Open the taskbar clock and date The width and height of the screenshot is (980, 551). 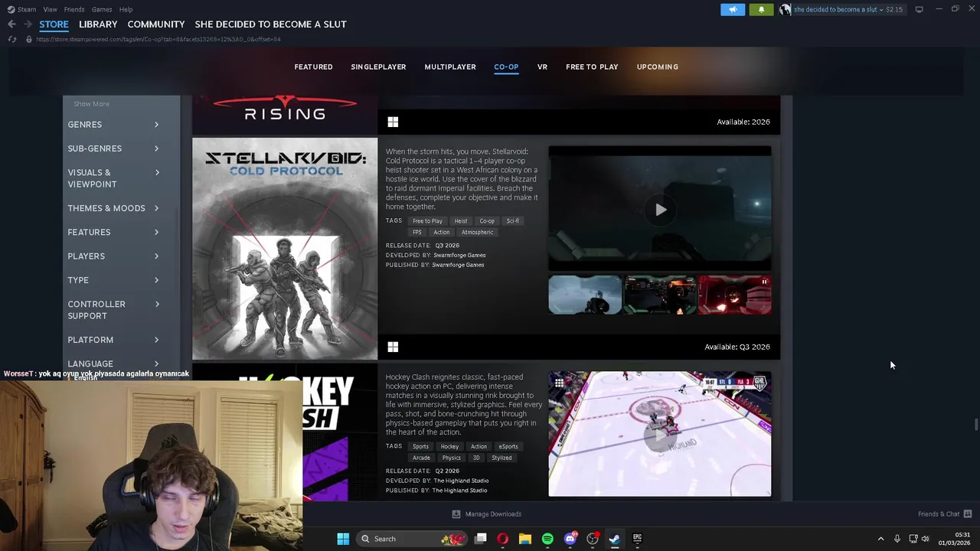tap(955, 539)
